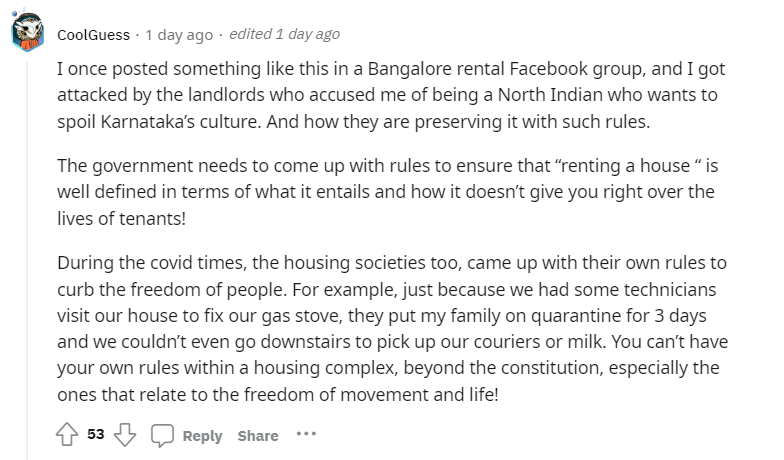
Task: Select the paragraph about the Bangalore rental group
Action: pyautogui.click(x=391, y=95)
